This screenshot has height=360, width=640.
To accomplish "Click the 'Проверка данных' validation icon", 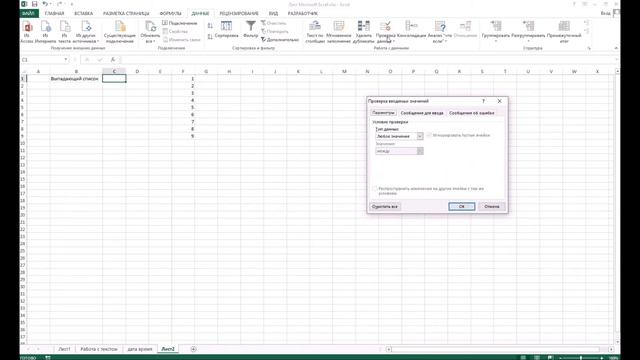I will (385, 32).
